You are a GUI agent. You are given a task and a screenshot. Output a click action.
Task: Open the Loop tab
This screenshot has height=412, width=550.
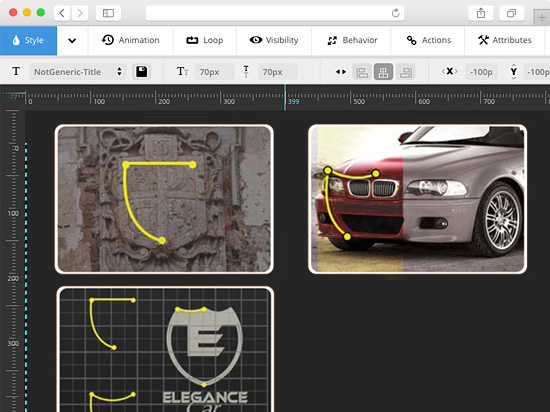(204, 40)
